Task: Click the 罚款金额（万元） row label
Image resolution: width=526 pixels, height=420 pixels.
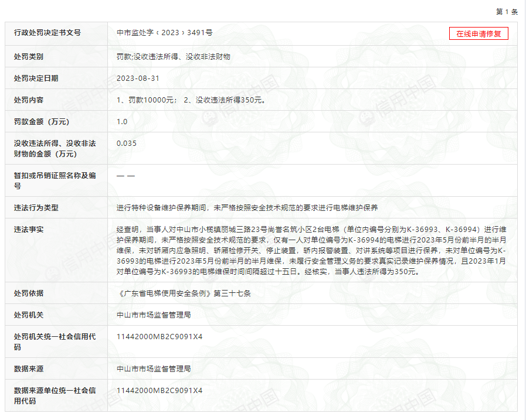Action: point(42,121)
